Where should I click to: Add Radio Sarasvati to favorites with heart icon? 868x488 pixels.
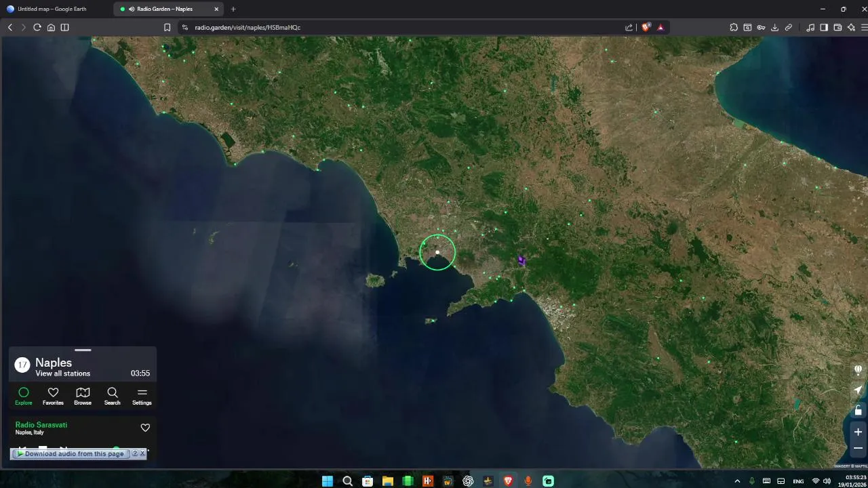[145, 428]
